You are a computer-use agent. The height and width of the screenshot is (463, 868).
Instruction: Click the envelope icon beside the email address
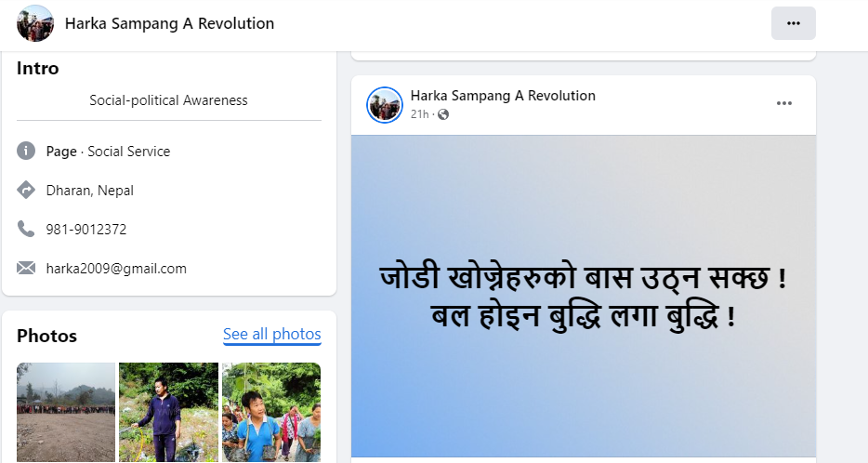[x=26, y=268]
